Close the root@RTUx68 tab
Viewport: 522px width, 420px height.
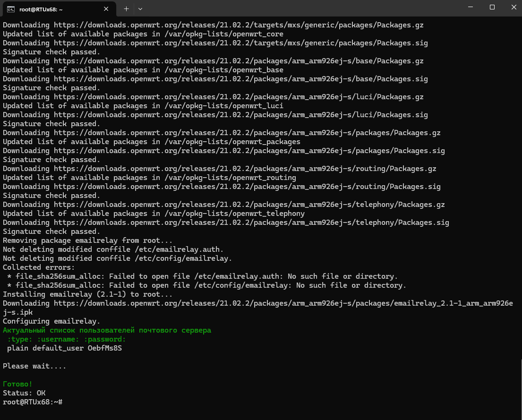pyautogui.click(x=106, y=9)
